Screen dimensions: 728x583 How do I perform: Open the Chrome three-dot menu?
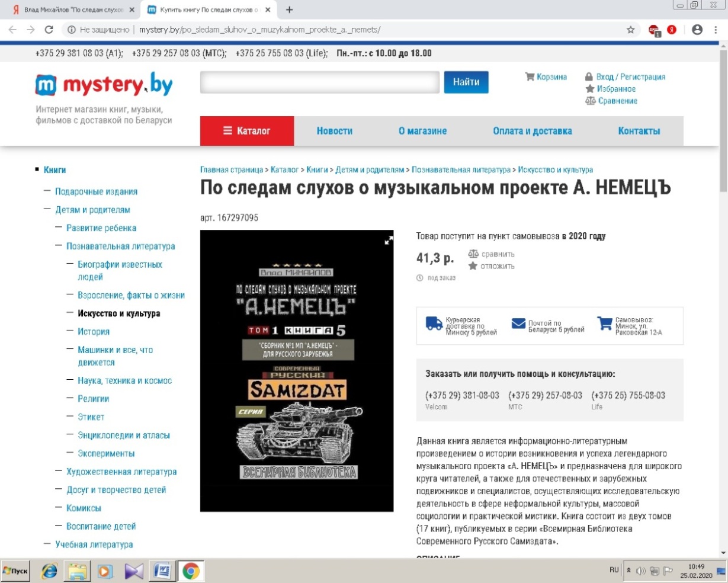(x=716, y=30)
